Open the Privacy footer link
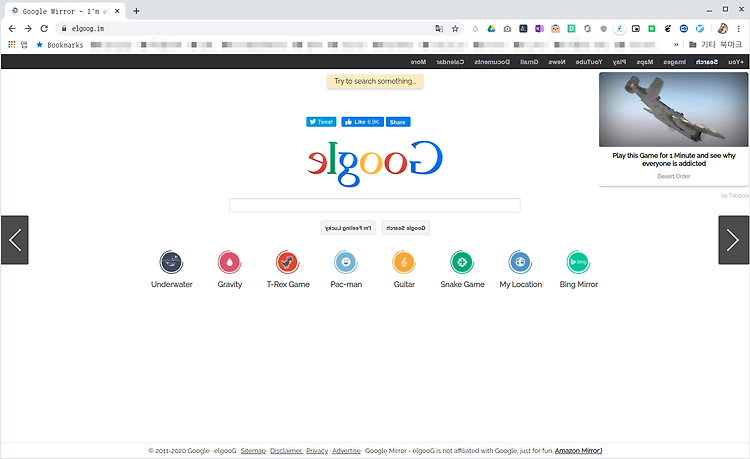Image resolution: width=750 pixels, height=459 pixels. 317,450
